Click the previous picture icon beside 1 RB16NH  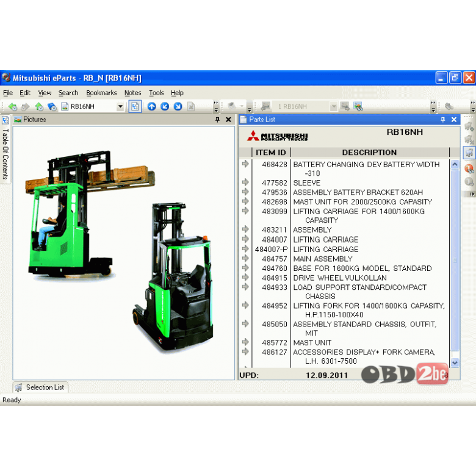(265, 106)
